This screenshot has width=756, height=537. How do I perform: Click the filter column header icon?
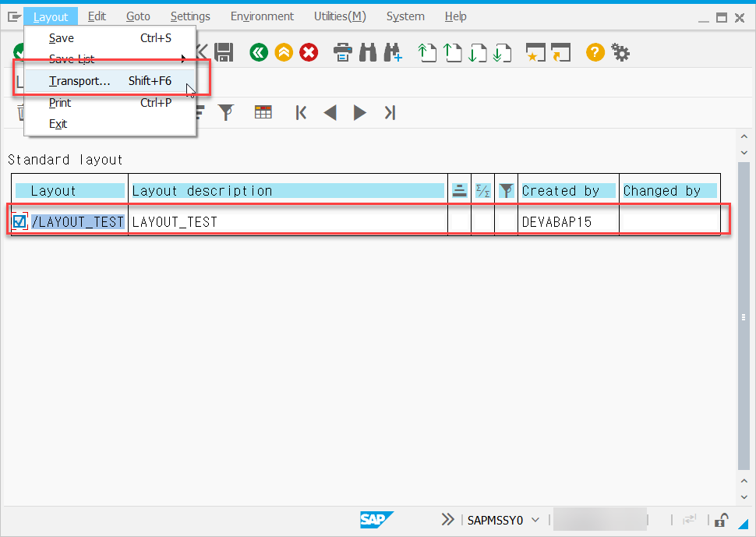click(506, 190)
